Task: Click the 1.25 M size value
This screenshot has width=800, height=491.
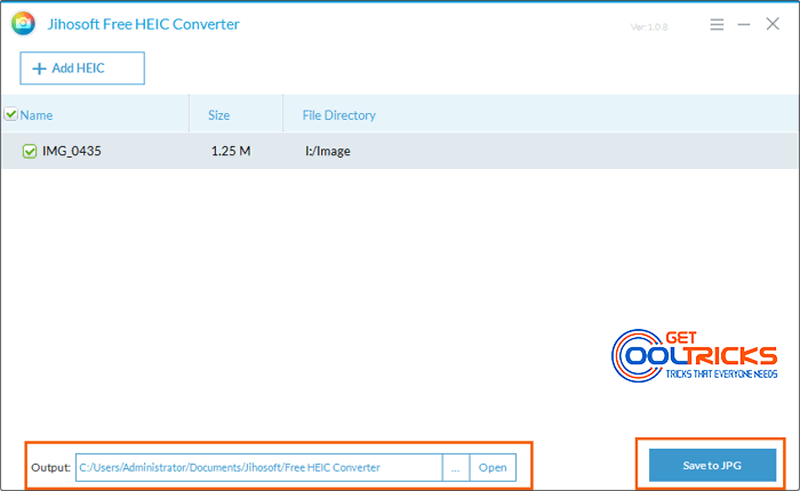Action: [231, 151]
